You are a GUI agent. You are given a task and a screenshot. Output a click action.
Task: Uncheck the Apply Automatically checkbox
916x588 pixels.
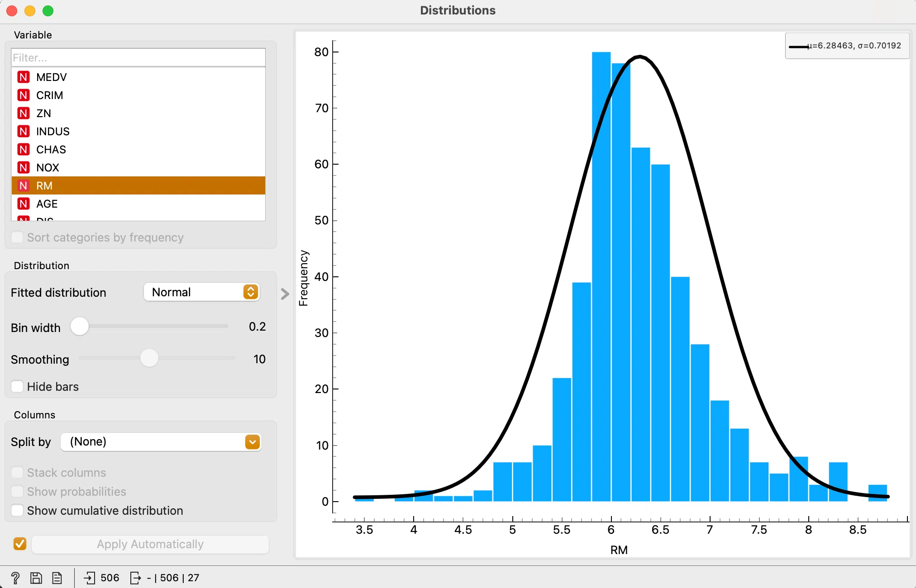point(20,544)
